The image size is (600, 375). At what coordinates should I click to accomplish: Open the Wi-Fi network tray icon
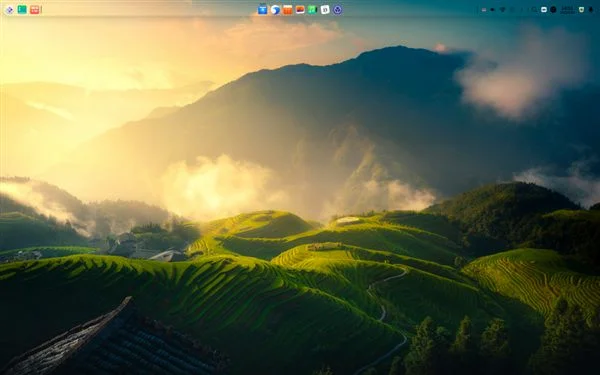[x=502, y=10]
